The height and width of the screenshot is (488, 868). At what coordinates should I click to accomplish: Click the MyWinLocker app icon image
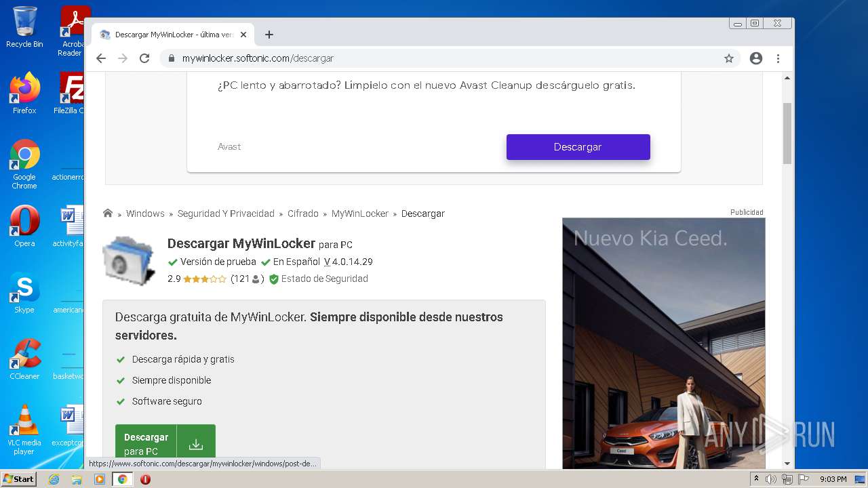pyautogui.click(x=129, y=260)
